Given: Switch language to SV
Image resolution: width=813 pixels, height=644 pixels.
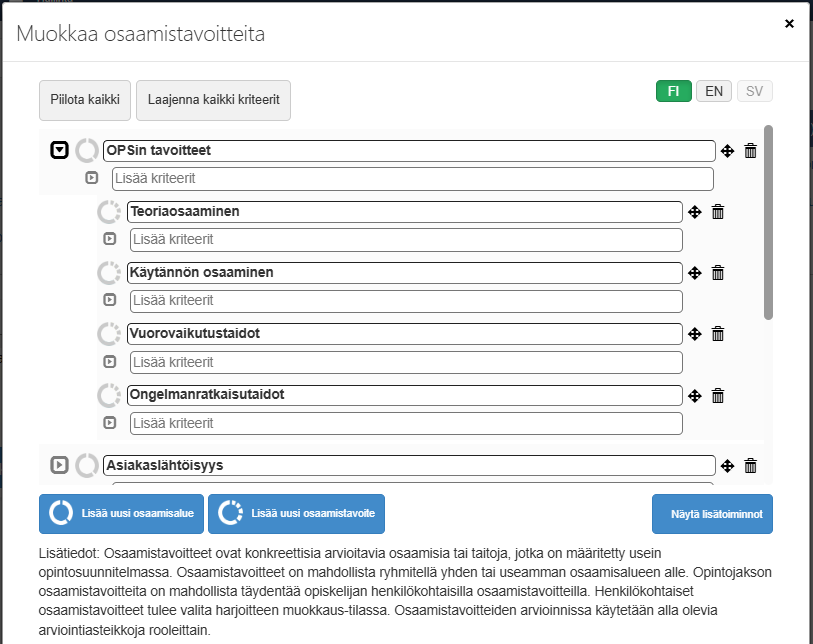Looking at the screenshot, I should [x=755, y=91].
